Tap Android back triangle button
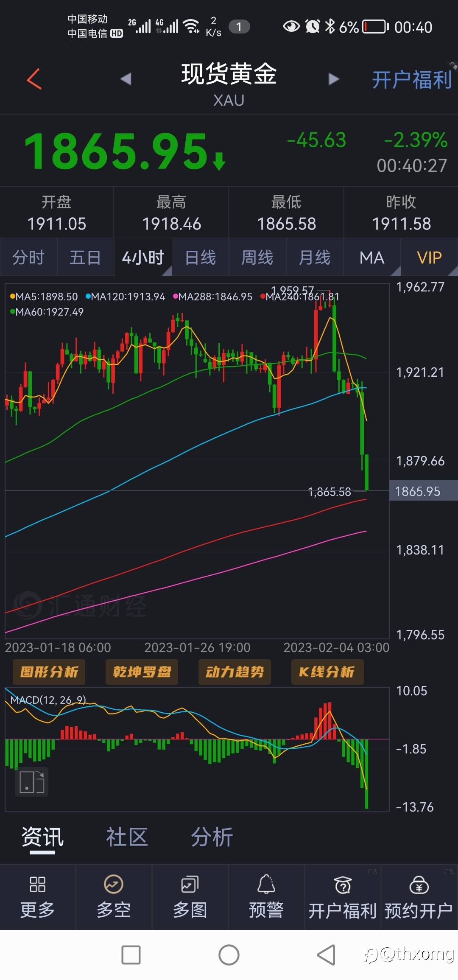The width and height of the screenshot is (458, 980). click(327, 955)
